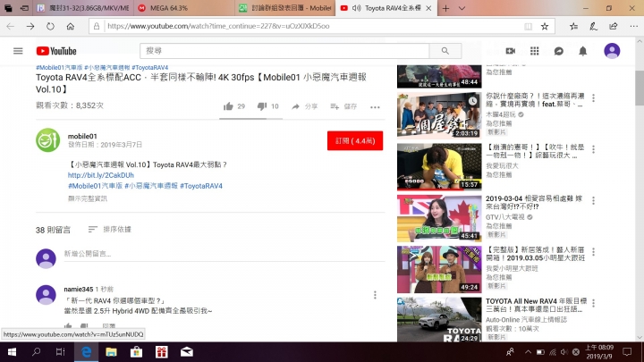Go to YouTube home via logo
This screenshot has height=362, width=644.
(56, 51)
